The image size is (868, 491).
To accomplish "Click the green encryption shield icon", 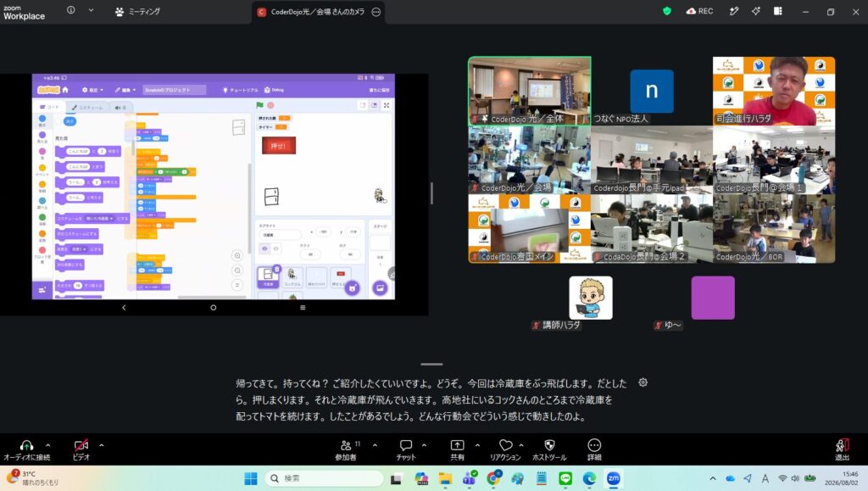I will [x=667, y=11].
